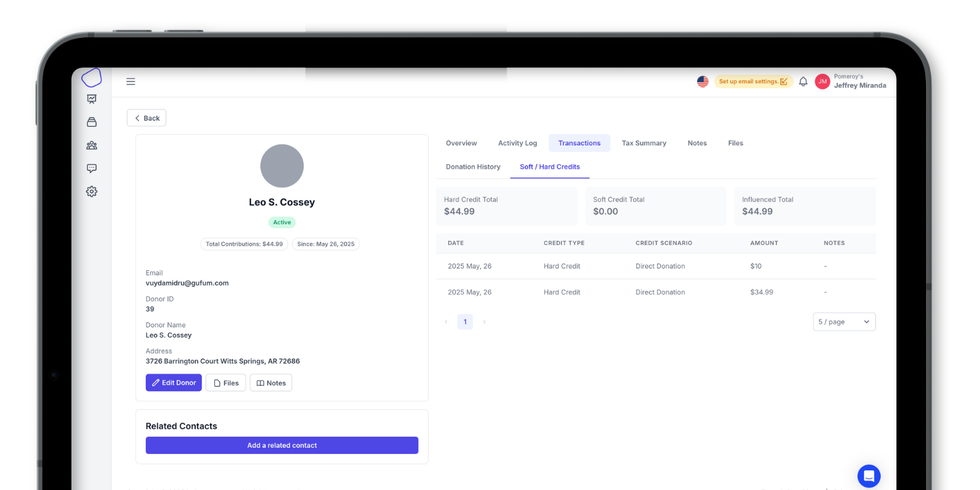Click the Edit Donor button
This screenshot has width=980, height=490.
pos(174,383)
